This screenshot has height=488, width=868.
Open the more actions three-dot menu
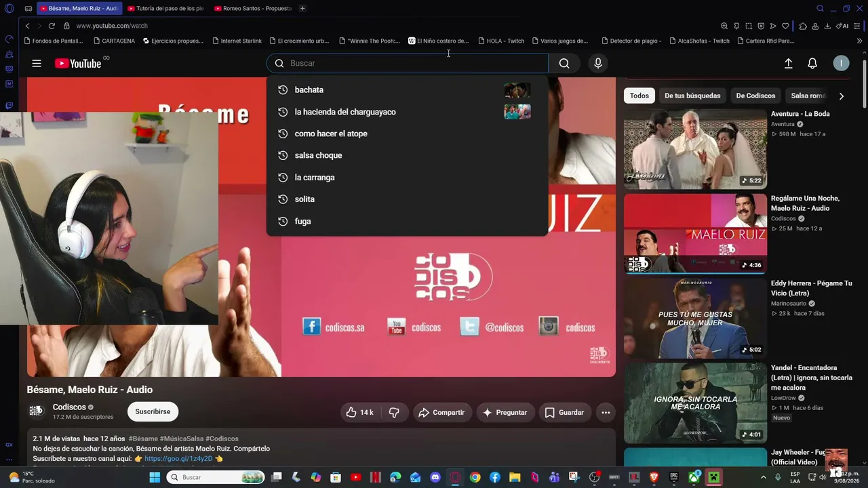point(606,412)
